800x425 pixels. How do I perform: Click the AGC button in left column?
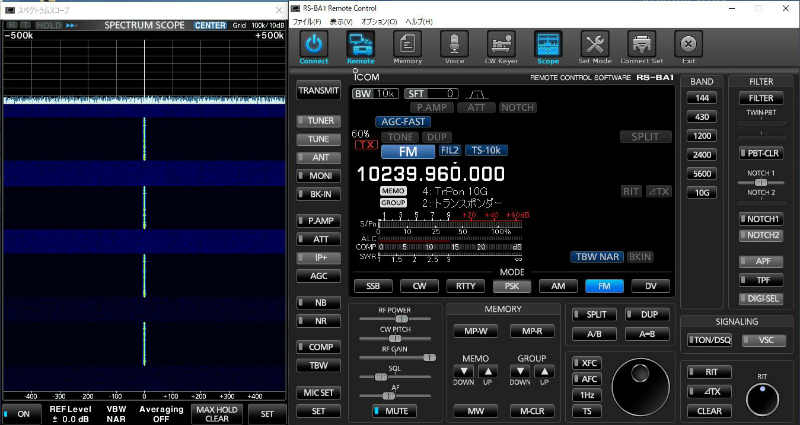click(319, 276)
